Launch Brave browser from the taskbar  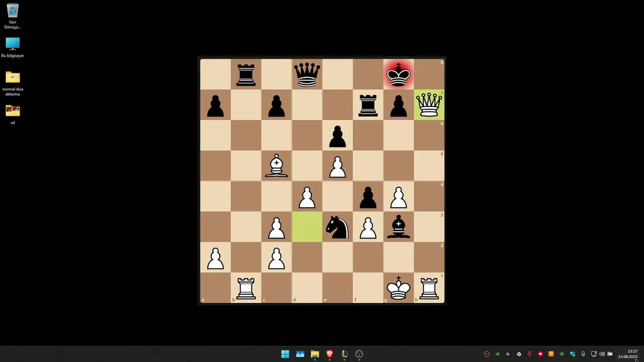click(330, 354)
